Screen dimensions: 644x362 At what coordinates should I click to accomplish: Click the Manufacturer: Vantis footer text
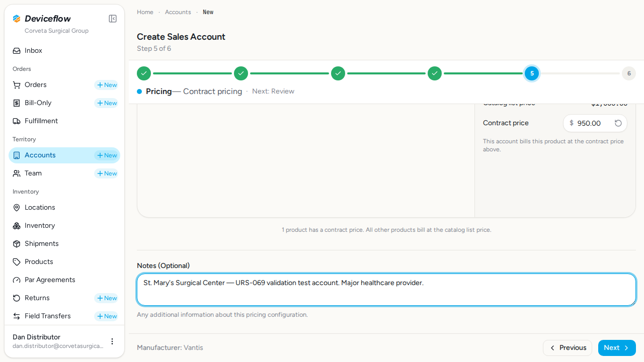[x=170, y=348]
